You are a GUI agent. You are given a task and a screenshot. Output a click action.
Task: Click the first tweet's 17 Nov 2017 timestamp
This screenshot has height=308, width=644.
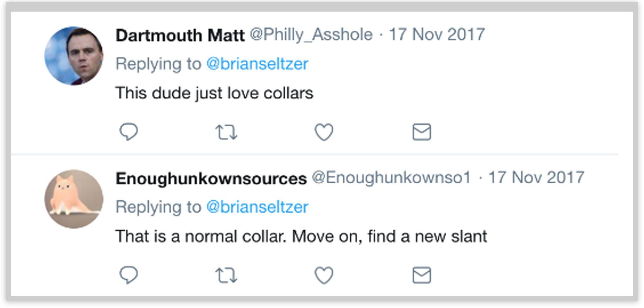[x=437, y=34]
